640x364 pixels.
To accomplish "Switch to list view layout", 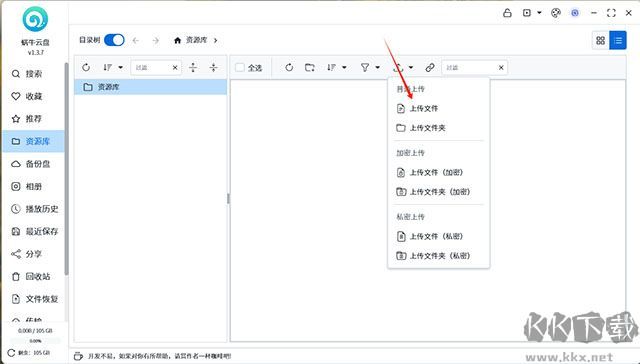I will [x=618, y=40].
